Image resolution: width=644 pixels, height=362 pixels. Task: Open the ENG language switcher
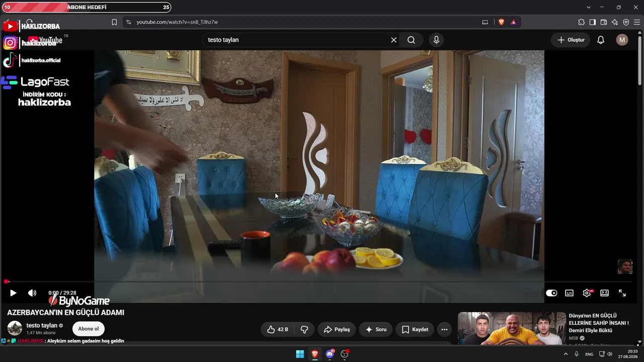(589, 354)
